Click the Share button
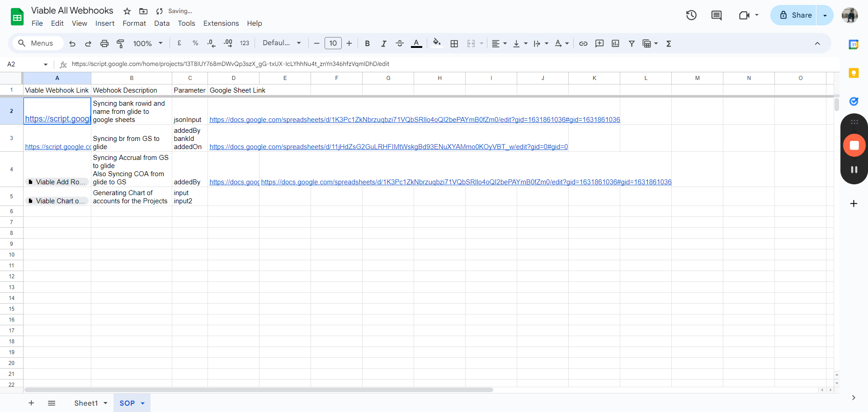 [x=796, y=15]
